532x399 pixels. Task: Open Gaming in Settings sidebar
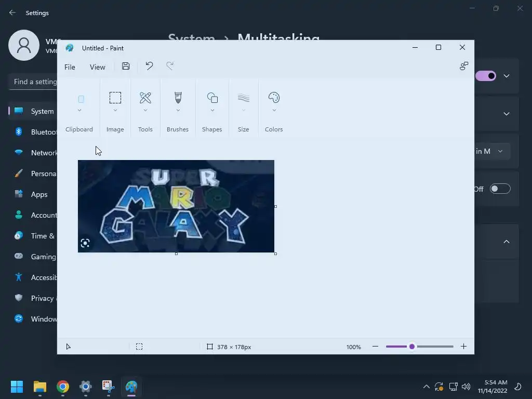coord(33,257)
